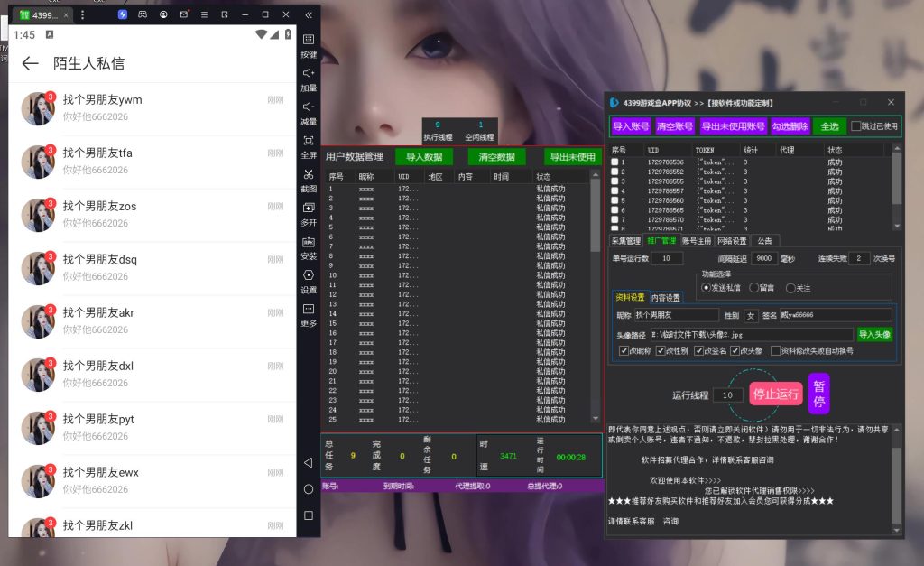Click the 加量 volume up icon
Image resolution: width=924 pixels, height=566 pixels.
click(x=309, y=79)
